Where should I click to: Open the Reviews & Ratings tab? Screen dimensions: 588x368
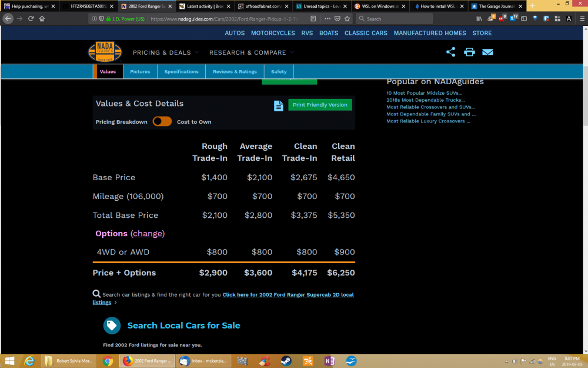235,72
